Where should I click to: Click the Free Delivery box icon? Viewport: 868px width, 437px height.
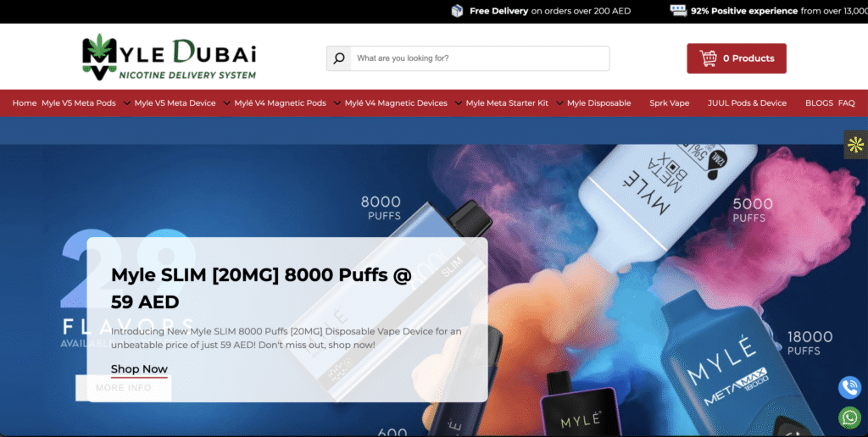(457, 11)
